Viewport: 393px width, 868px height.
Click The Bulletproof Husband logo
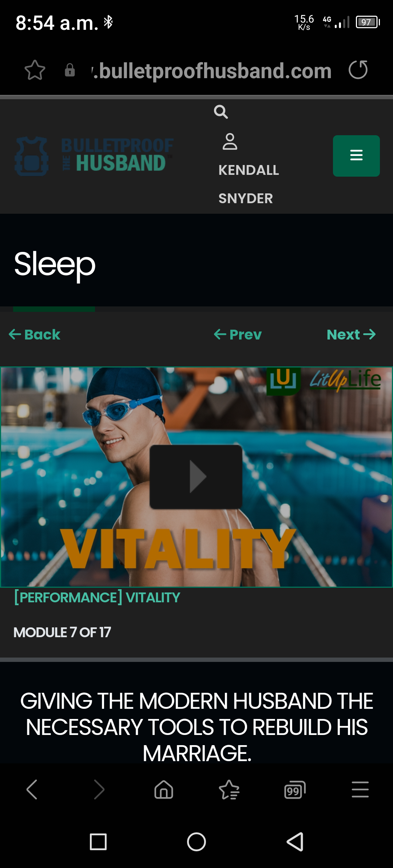coord(94,156)
